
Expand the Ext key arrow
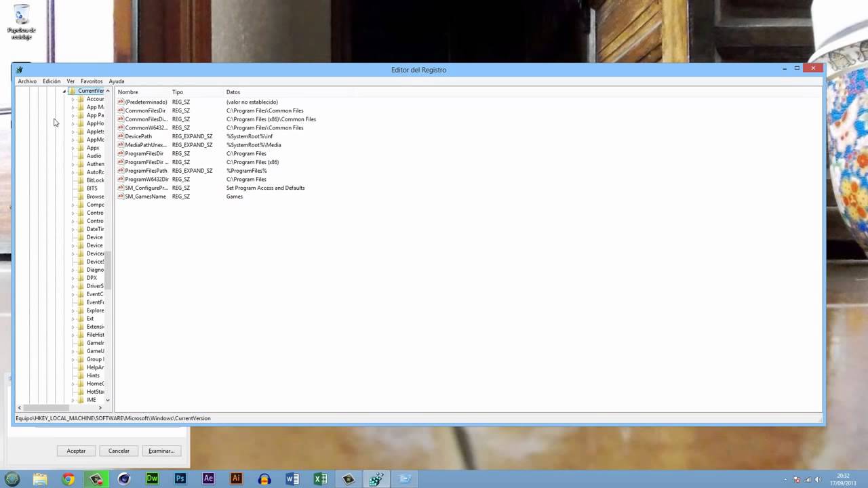pos(73,319)
